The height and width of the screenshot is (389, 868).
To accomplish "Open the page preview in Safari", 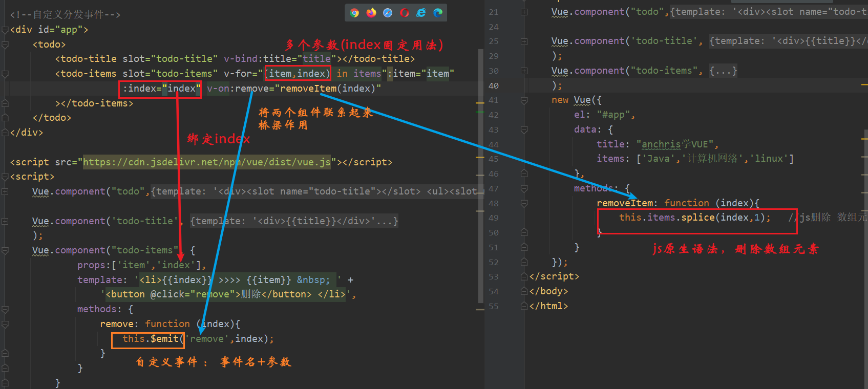I will (388, 13).
